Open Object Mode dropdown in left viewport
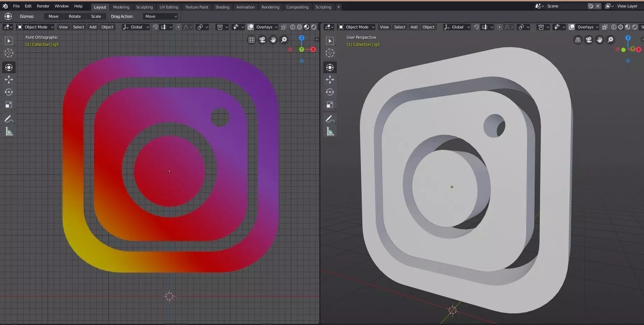 point(35,27)
